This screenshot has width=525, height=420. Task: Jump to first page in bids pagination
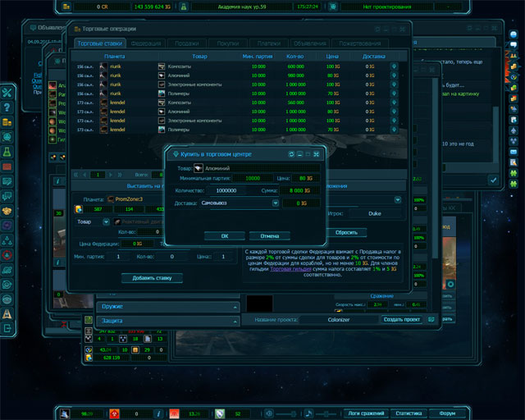76,175
